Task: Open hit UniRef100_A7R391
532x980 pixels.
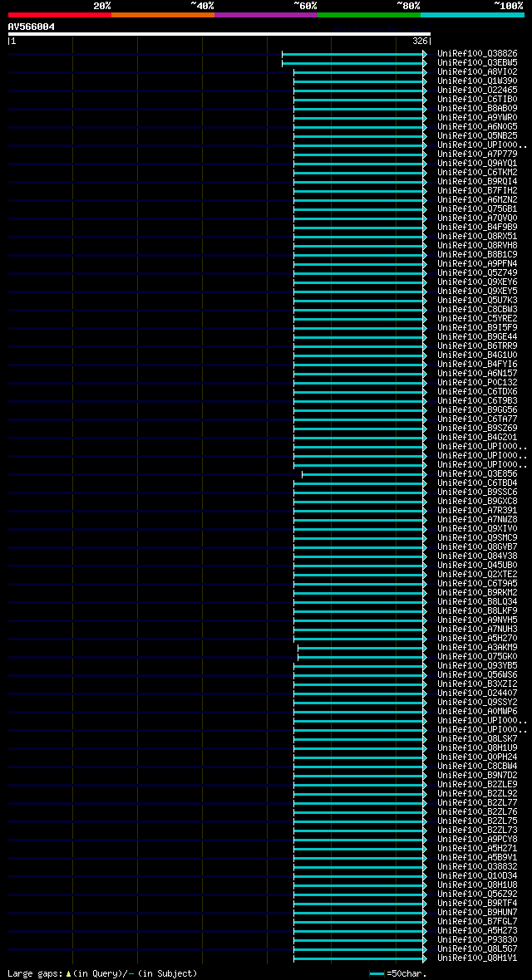Action: 477,510
